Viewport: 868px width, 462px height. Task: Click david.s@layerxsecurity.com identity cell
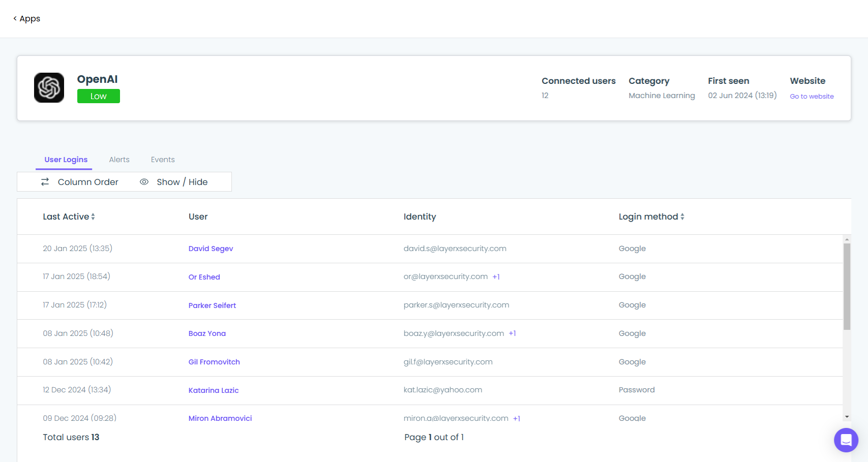[x=455, y=249]
